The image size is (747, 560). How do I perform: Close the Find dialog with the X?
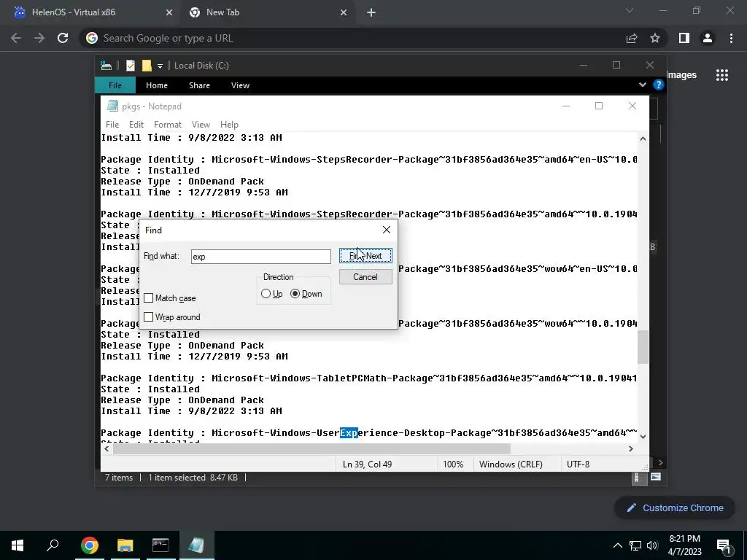coord(387,230)
